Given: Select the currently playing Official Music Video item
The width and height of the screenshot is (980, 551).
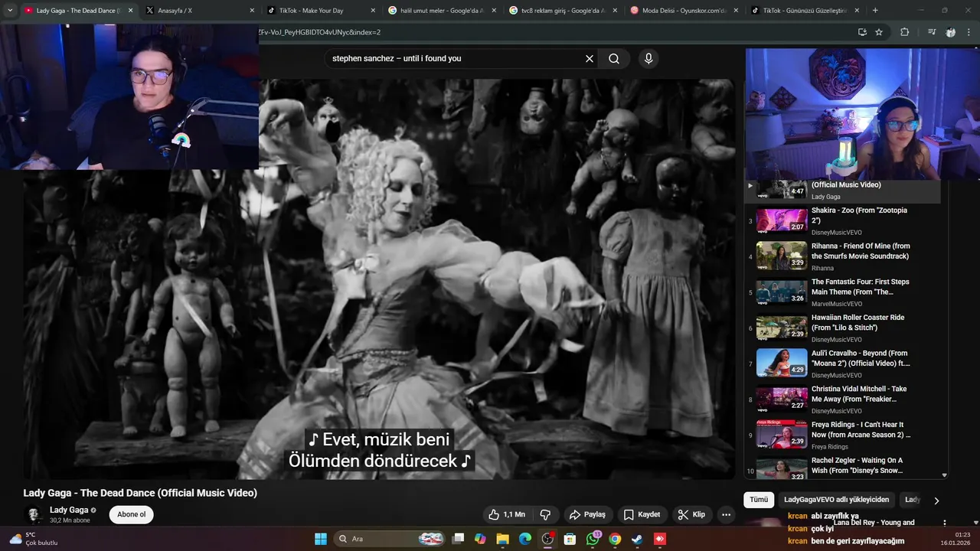Looking at the screenshot, I should pyautogui.click(x=842, y=191).
